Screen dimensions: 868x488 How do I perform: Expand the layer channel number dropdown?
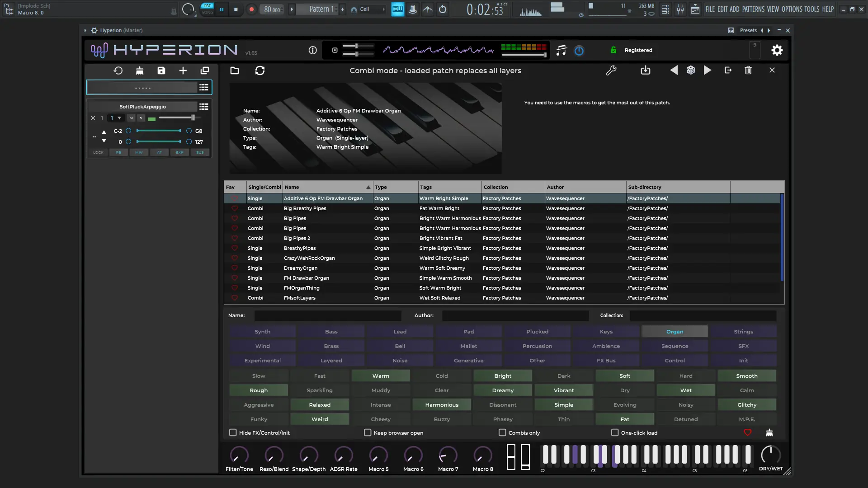click(119, 118)
